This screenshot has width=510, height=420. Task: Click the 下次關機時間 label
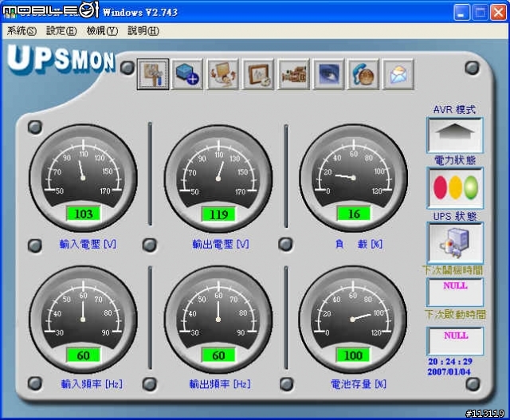(x=453, y=270)
